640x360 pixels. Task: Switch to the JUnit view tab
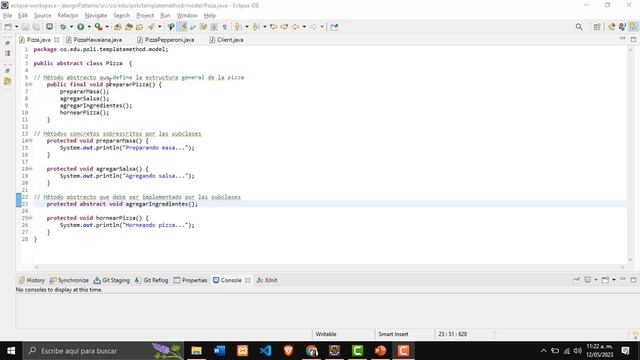tap(267, 280)
